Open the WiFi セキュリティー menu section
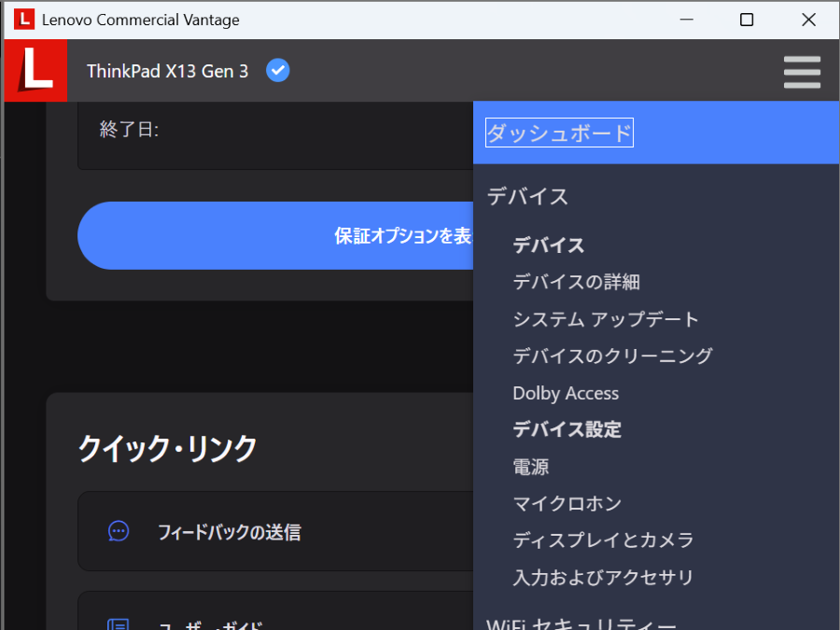The image size is (840, 630). pyautogui.click(x=581, y=623)
